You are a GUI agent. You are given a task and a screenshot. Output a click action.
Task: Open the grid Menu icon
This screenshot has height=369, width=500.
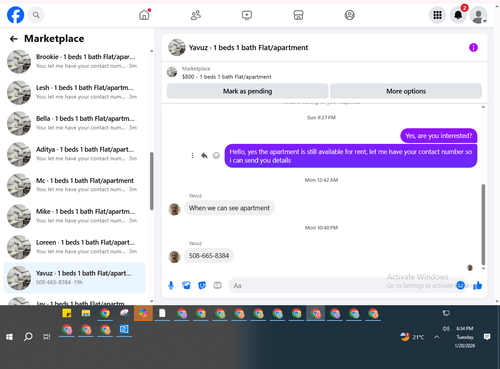(437, 15)
